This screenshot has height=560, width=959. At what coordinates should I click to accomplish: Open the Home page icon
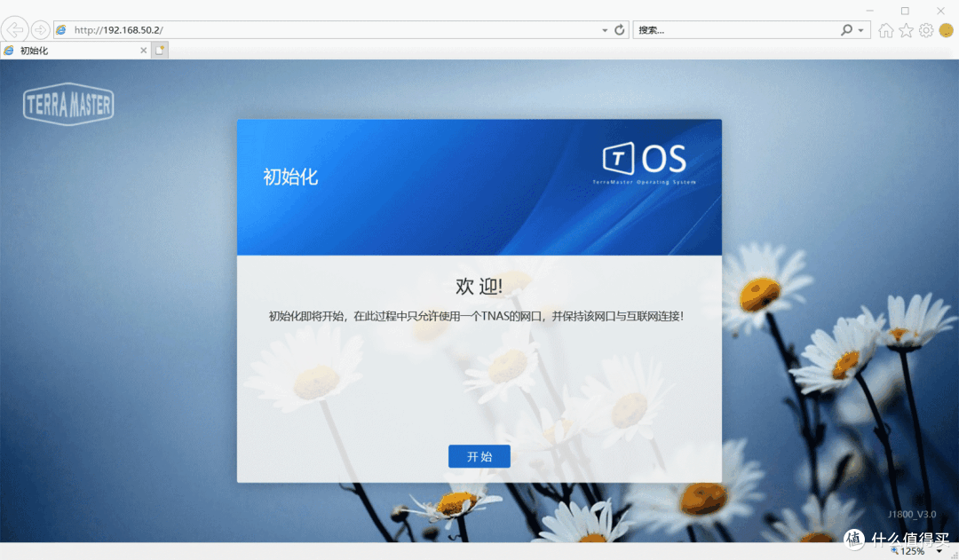(885, 30)
